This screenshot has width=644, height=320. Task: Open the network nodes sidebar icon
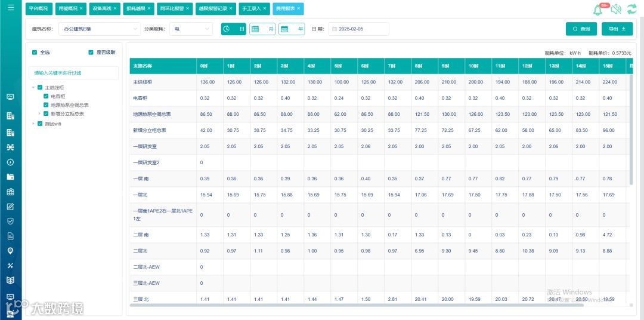[11, 147]
